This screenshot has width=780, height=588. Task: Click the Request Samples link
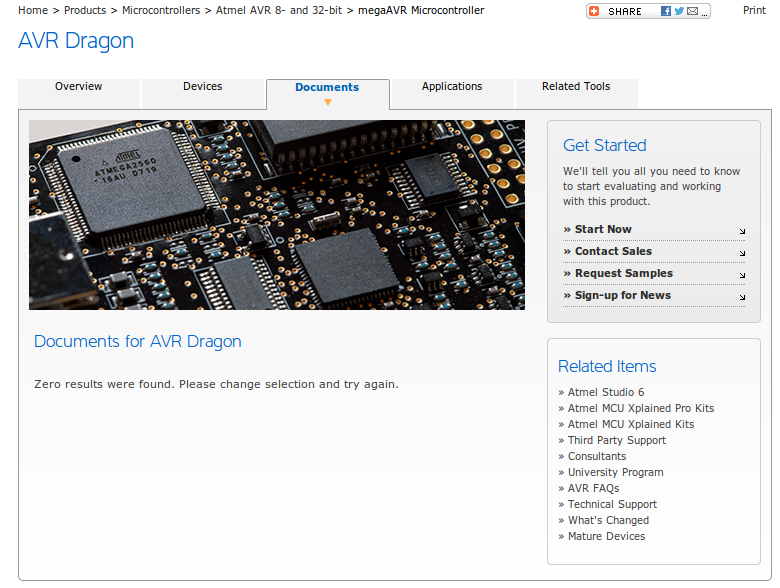pyautogui.click(x=624, y=273)
